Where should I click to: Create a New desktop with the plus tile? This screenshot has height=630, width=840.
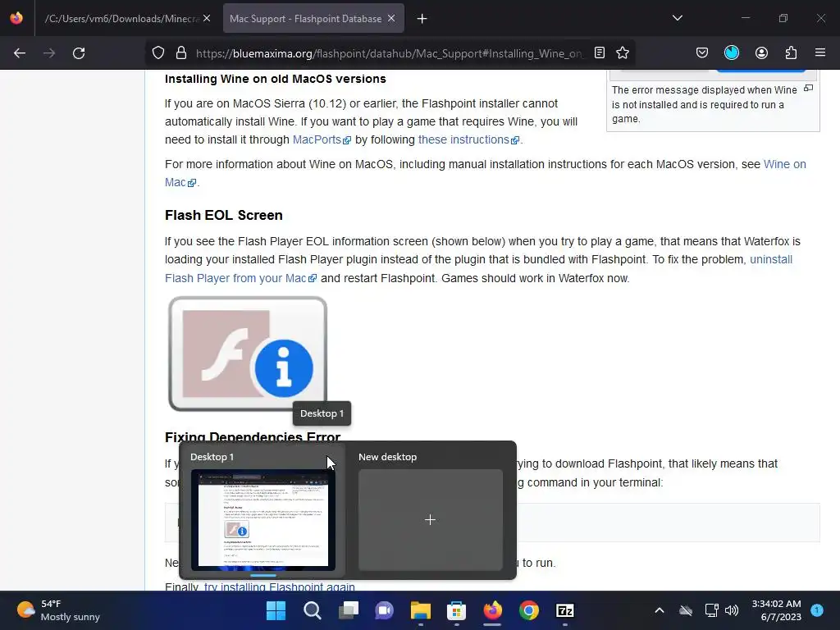click(x=430, y=519)
